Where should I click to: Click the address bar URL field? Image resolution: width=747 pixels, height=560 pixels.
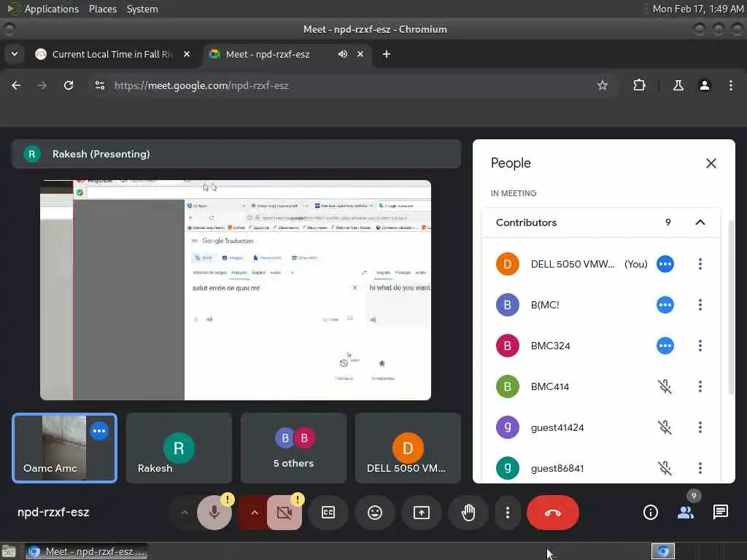pyautogui.click(x=352, y=85)
